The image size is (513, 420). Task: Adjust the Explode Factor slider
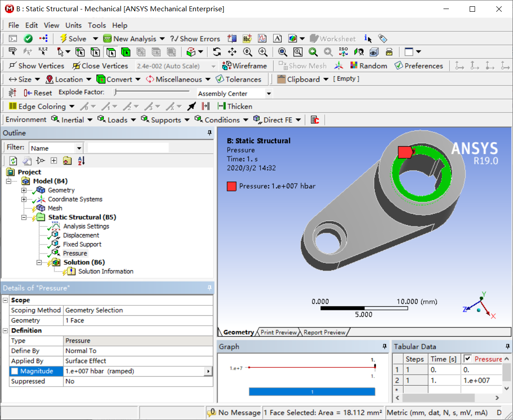coord(116,92)
